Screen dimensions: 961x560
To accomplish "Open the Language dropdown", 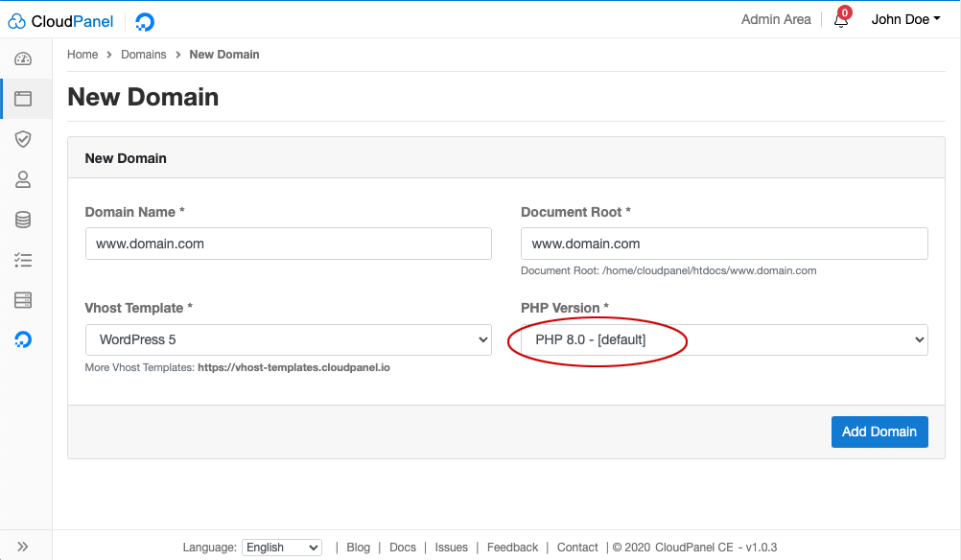I will point(282,548).
